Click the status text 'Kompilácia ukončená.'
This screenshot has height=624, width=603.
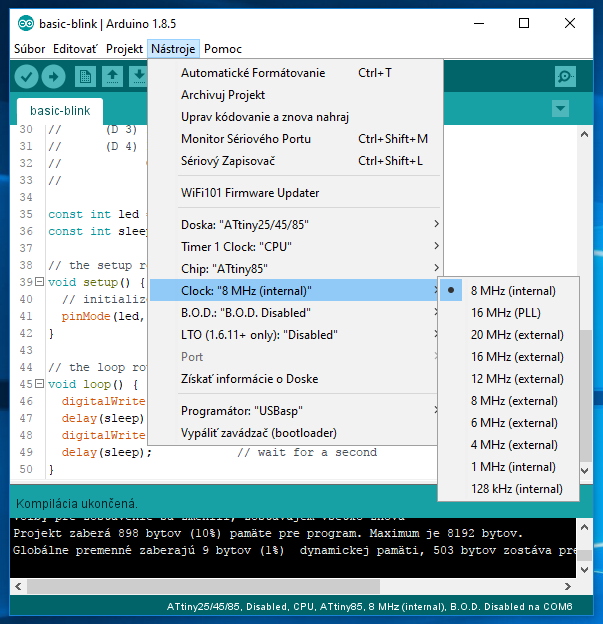[77, 504]
